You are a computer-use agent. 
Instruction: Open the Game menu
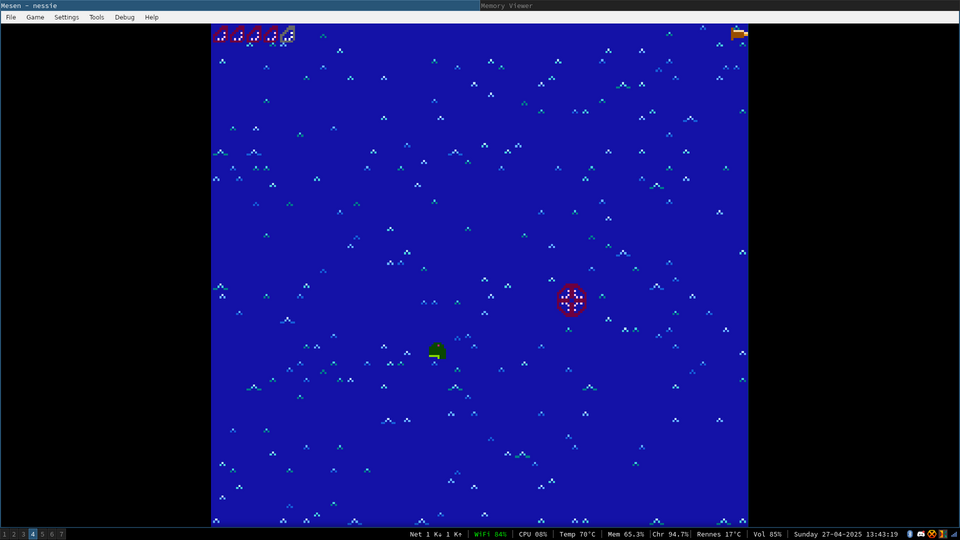coord(35,17)
